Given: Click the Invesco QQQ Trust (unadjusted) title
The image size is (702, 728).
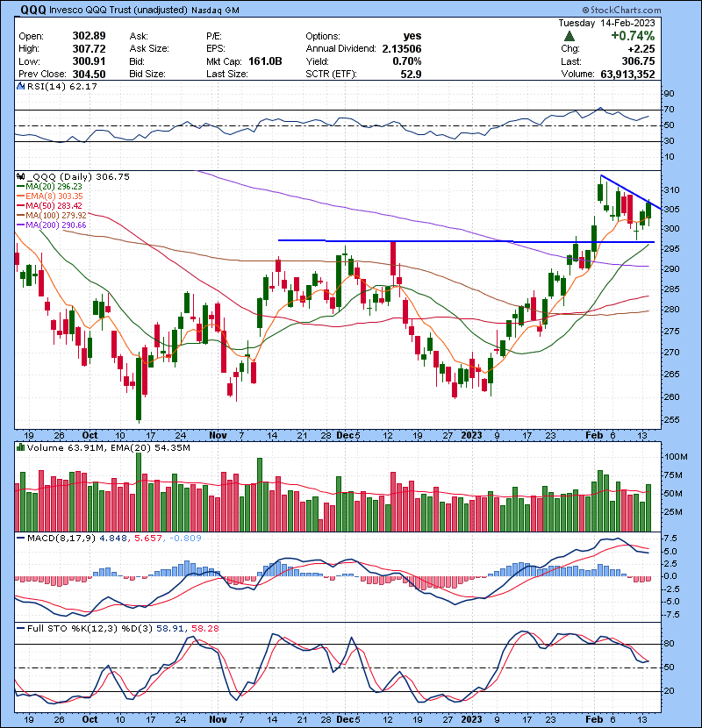Looking at the screenshot, I should pos(118,11).
